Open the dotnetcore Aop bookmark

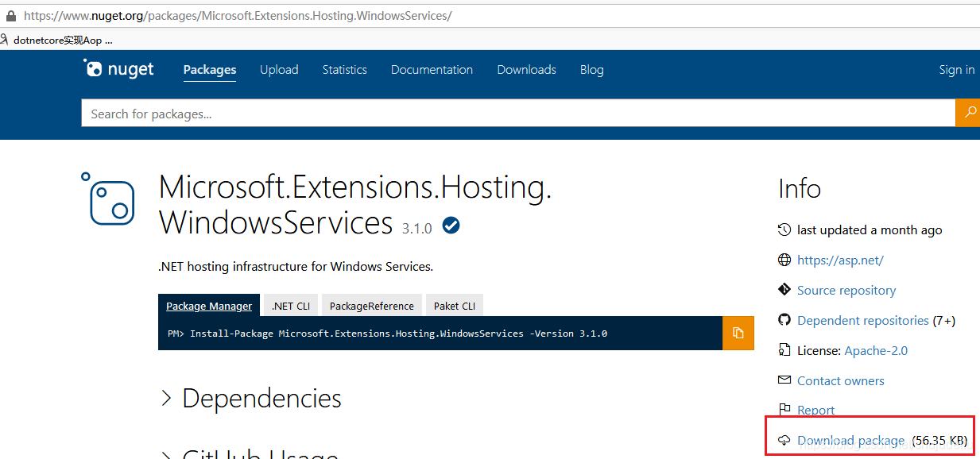[57, 40]
